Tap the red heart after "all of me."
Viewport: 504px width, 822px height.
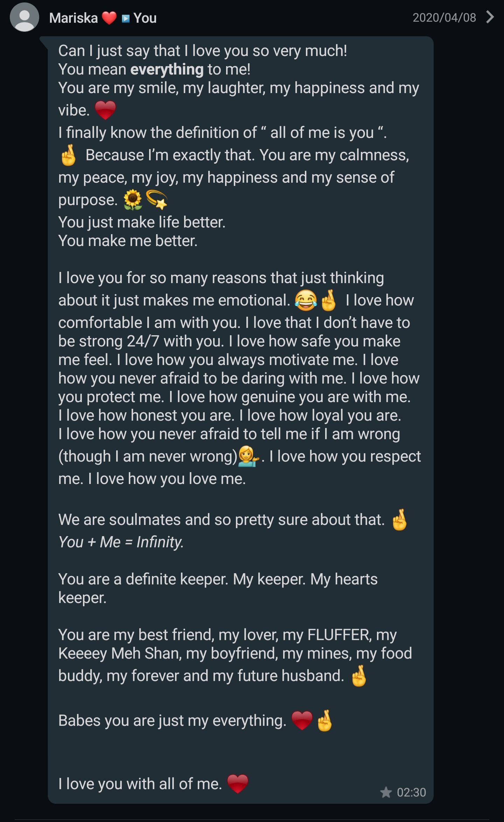tap(238, 784)
